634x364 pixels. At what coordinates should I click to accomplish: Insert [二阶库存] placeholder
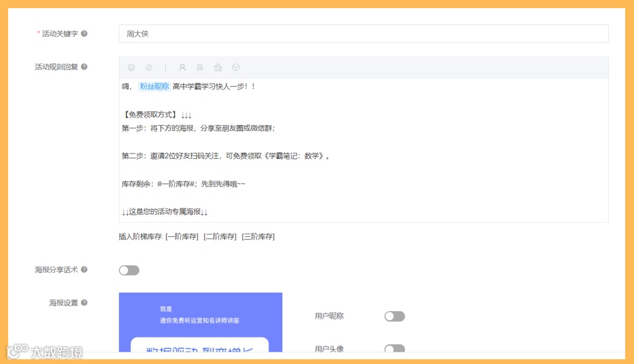point(220,237)
